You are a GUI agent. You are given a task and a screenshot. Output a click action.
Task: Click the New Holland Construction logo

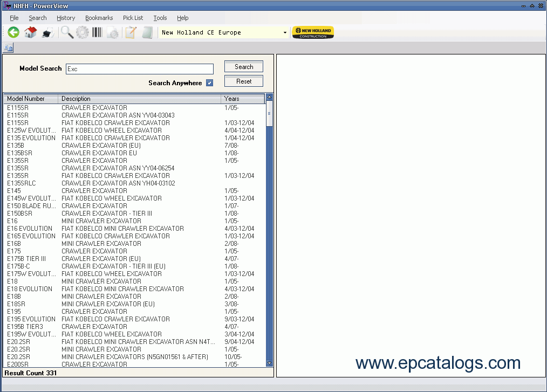(x=313, y=32)
